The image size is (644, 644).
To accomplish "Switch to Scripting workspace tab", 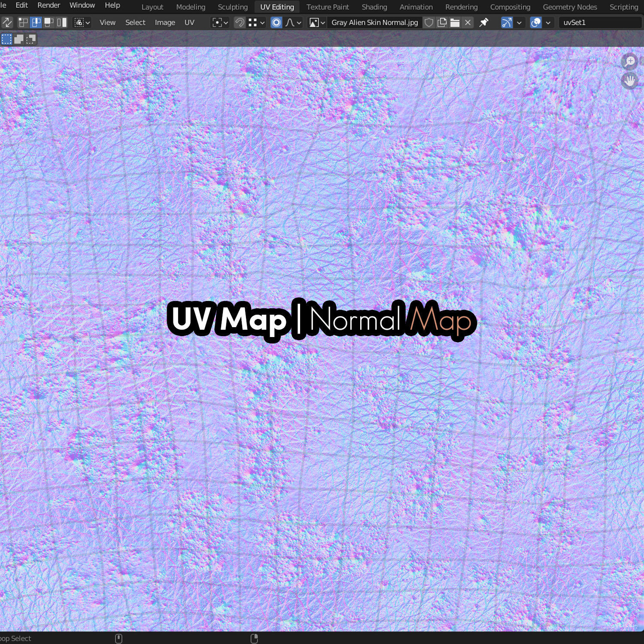I will pos(624,7).
